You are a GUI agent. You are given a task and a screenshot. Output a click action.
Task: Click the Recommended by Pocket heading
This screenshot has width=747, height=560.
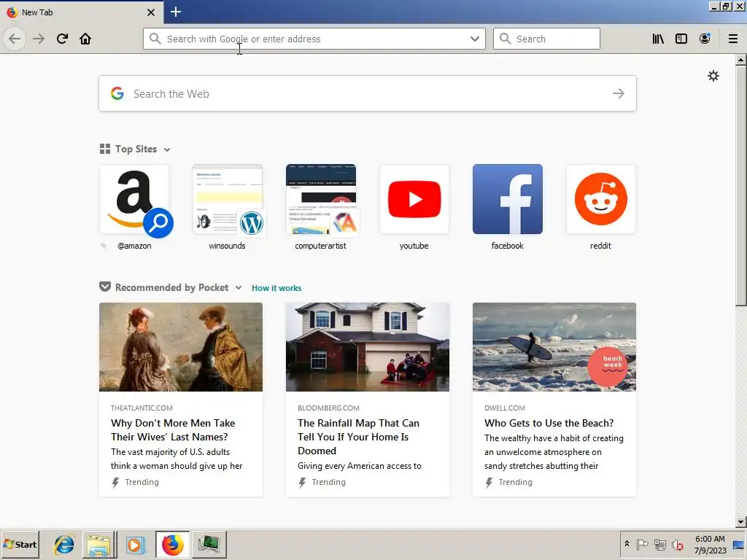172,287
